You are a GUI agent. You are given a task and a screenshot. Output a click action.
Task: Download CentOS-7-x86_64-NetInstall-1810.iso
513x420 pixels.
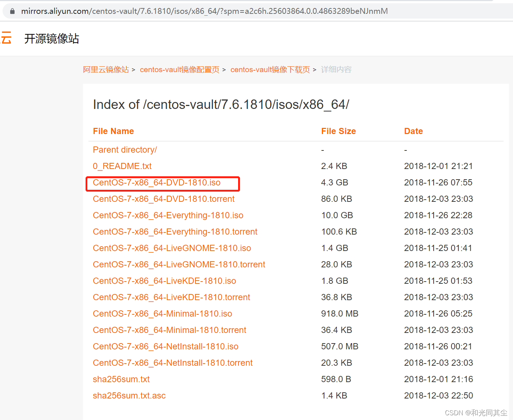pos(166,346)
